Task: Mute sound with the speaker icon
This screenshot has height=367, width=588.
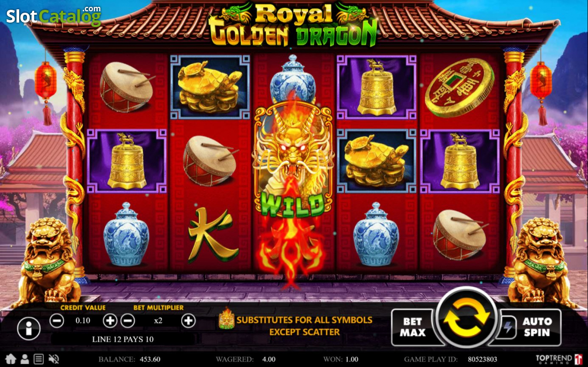Action: coord(53,359)
